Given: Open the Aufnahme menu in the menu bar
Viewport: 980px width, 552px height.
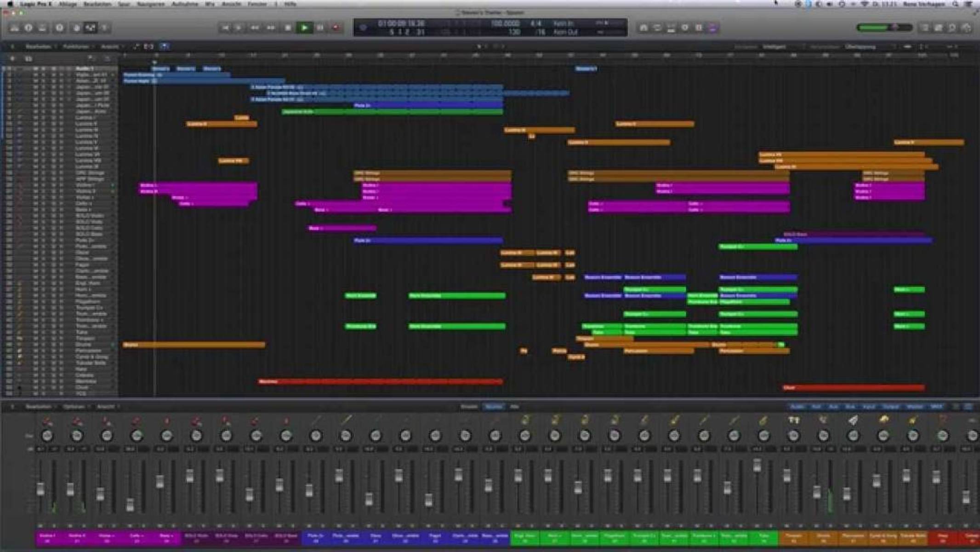Looking at the screenshot, I should point(184,4).
